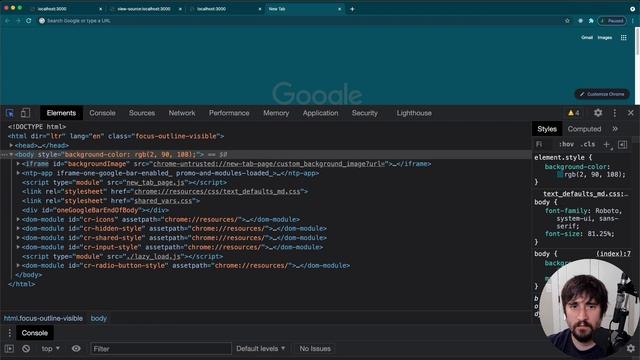Expand the cr-hidden-style dom-module node
Viewport: 640px width, 360px height.
coord(18,229)
